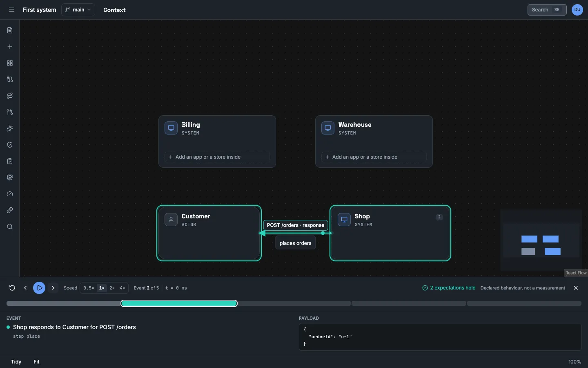Play the event simulation
Viewport: 588px width, 368px height.
39,288
